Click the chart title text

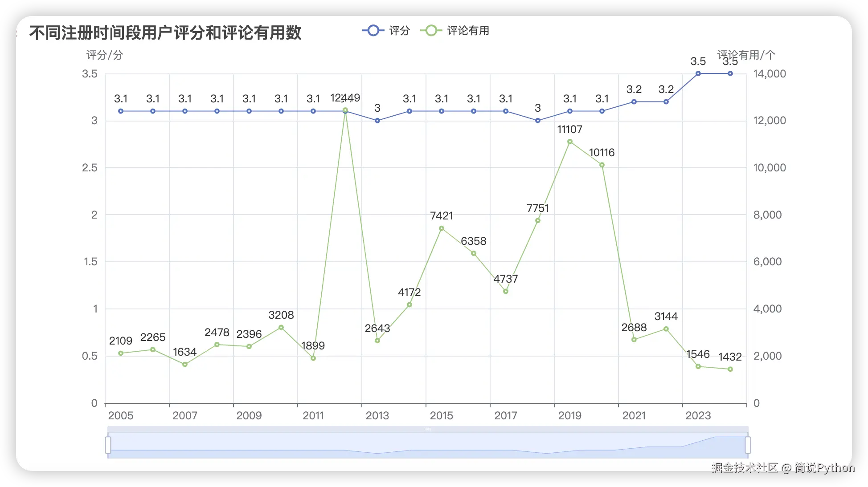click(165, 33)
